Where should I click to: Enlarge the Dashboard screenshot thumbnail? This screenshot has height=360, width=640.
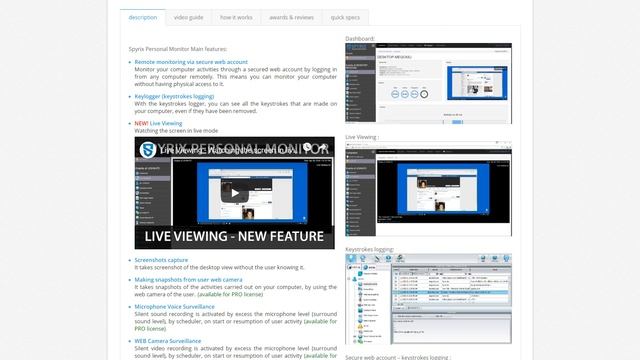(x=429, y=83)
